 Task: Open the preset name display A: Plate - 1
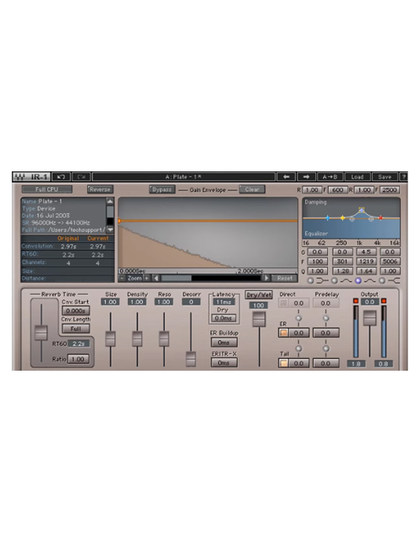[184, 177]
